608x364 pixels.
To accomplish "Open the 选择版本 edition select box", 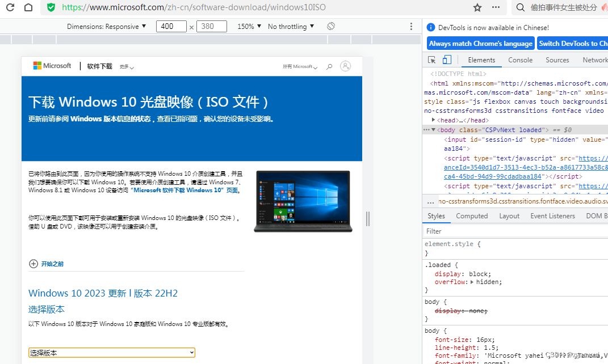I will coord(112,353).
